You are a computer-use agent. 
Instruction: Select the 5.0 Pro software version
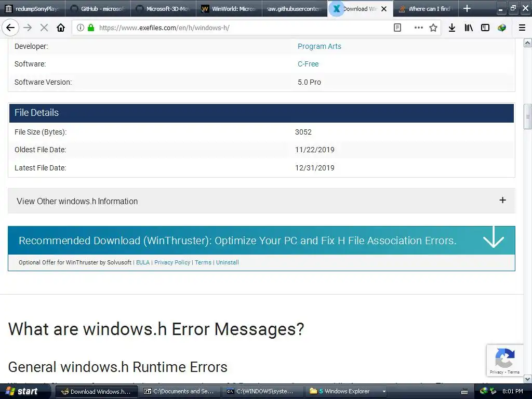click(309, 82)
